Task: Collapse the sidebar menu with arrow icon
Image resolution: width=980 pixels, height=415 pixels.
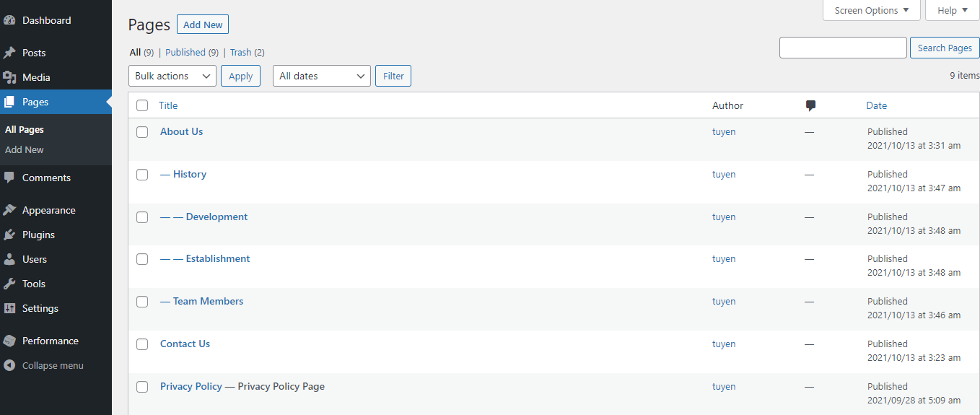Action: coord(9,365)
